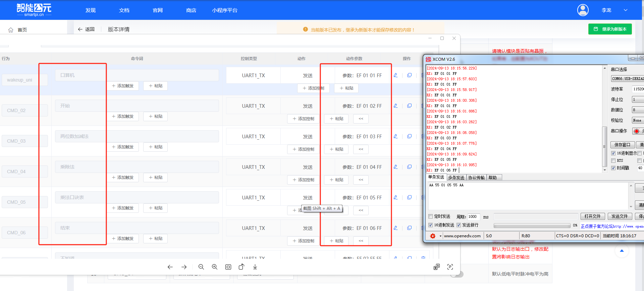Click the zoom in magnifier icon

click(215, 267)
